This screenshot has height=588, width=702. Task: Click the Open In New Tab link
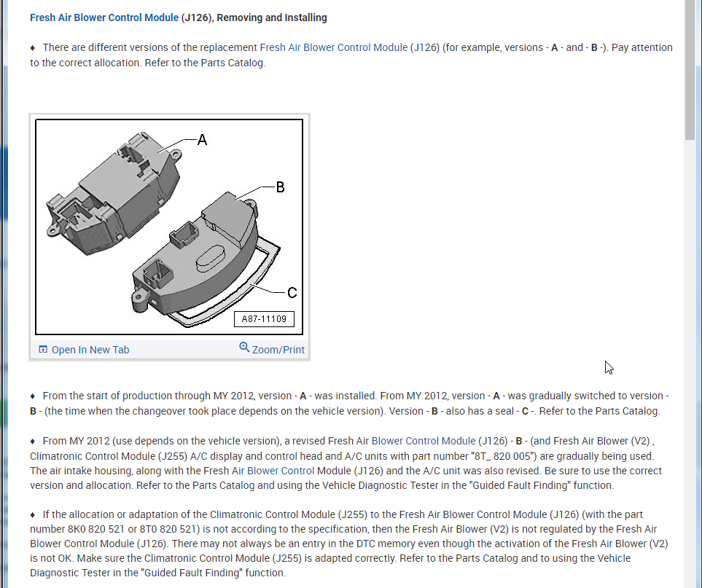[x=90, y=350]
